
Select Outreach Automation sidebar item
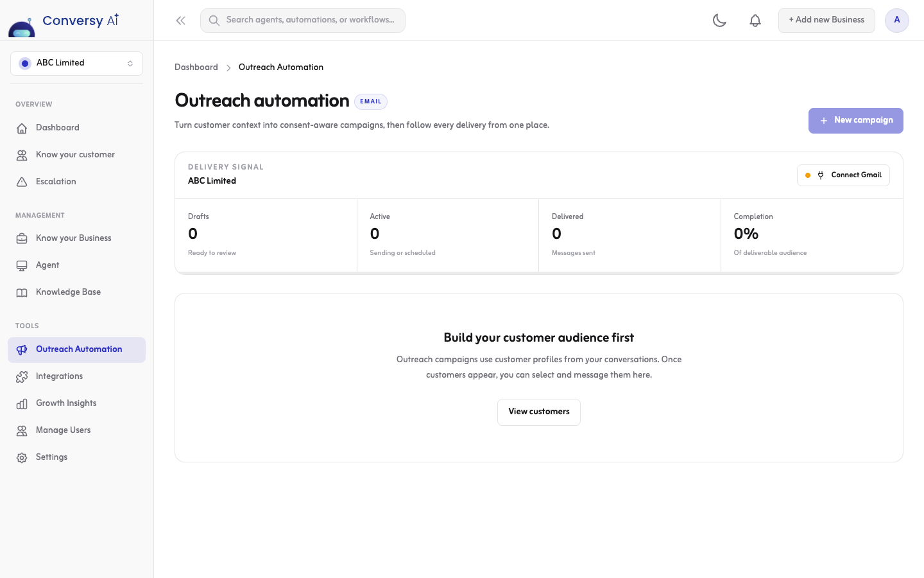[76, 350]
